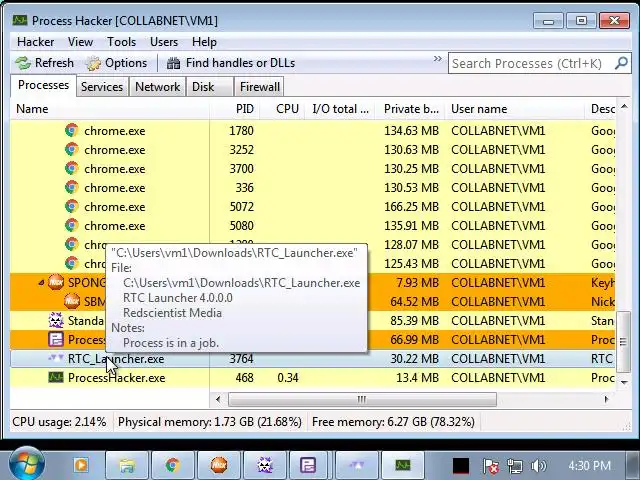Sort by the Private bytes column header
The width and height of the screenshot is (640, 480).
411,109
